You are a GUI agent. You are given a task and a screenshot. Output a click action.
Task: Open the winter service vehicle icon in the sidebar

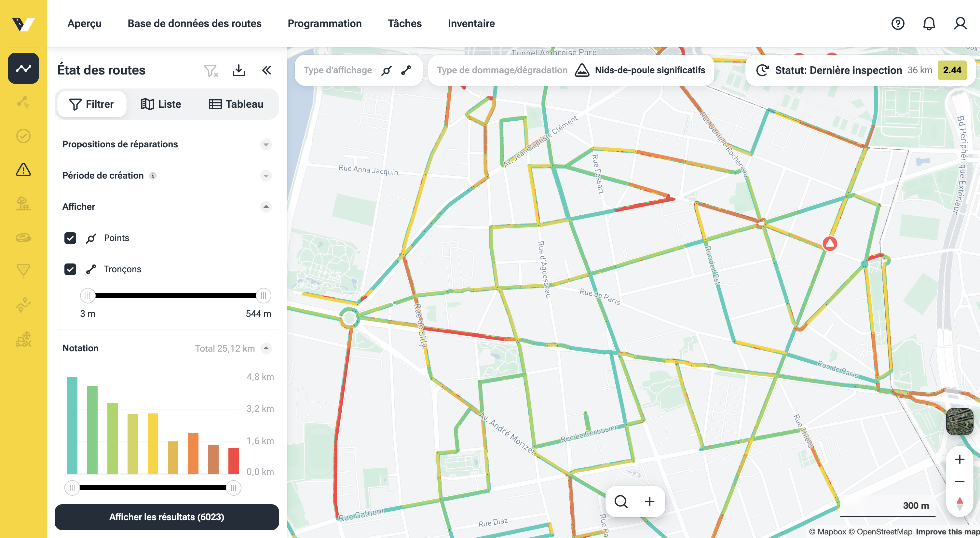[23, 338]
